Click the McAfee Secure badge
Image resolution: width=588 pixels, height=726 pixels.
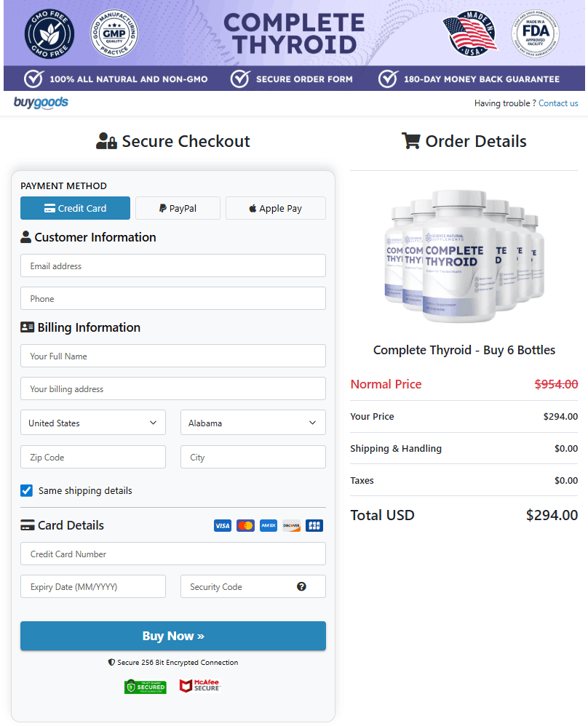click(199, 686)
